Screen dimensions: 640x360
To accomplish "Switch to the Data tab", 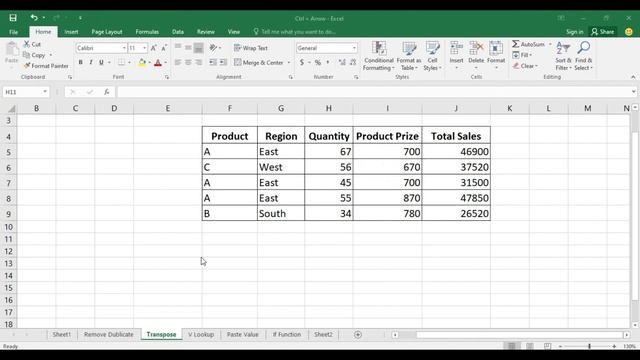I will click(x=178, y=32).
